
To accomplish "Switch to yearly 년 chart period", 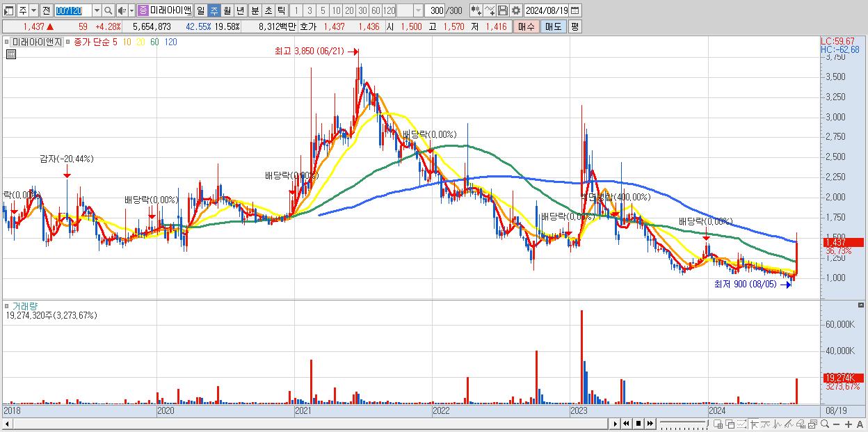I will click(x=240, y=10).
